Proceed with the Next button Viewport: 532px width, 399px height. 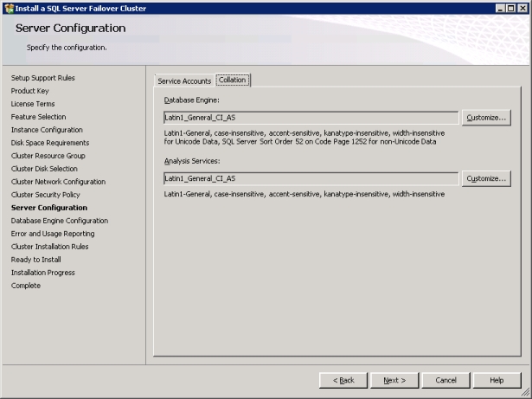tap(394, 380)
